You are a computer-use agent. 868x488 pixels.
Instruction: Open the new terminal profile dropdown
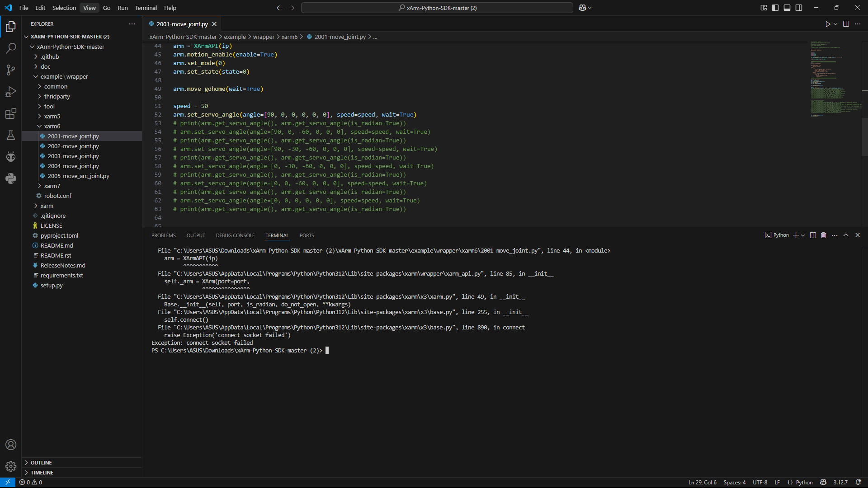point(803,235)
